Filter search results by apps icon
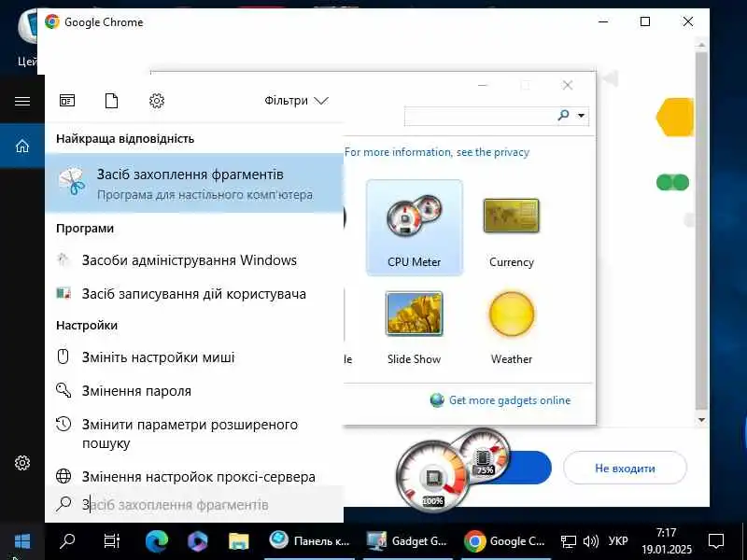The width and height of the screenshot is (747, 560). click(x=67, y=101)
